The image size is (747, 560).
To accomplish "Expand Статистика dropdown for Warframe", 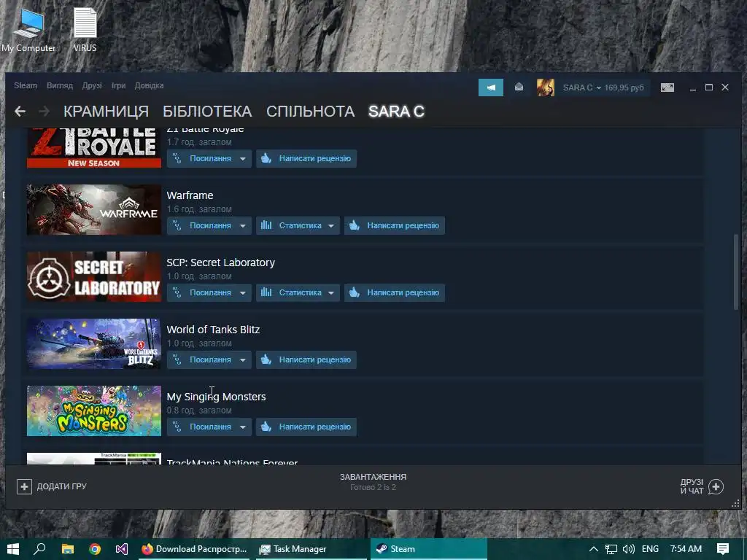I will click(298, 226).
